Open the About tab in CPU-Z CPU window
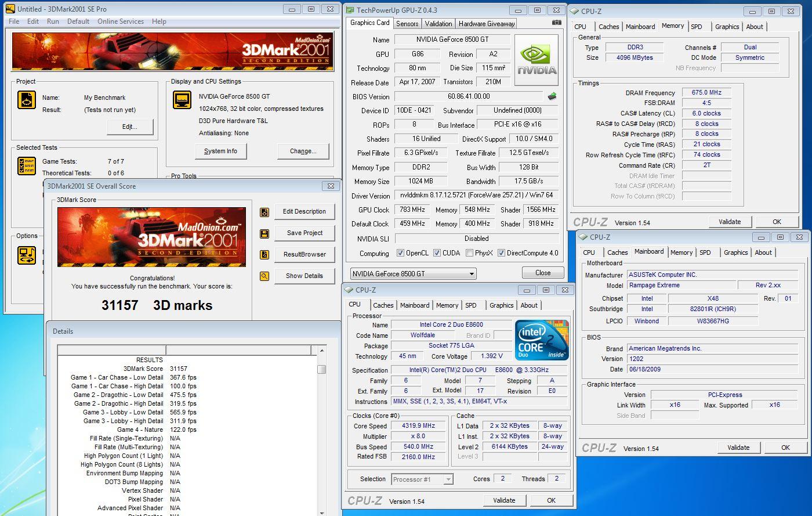This screenshot has width=812, height=516. click(529, 305)
